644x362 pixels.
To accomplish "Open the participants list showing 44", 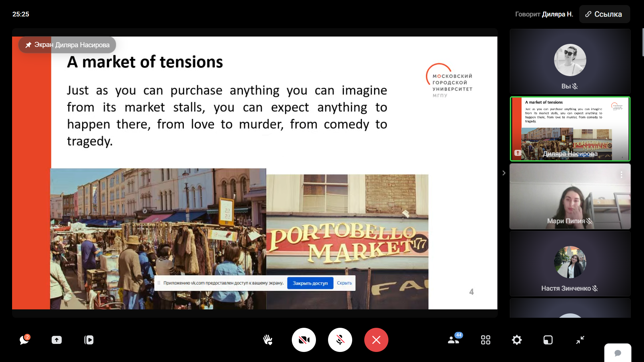I will pos(454,339).
